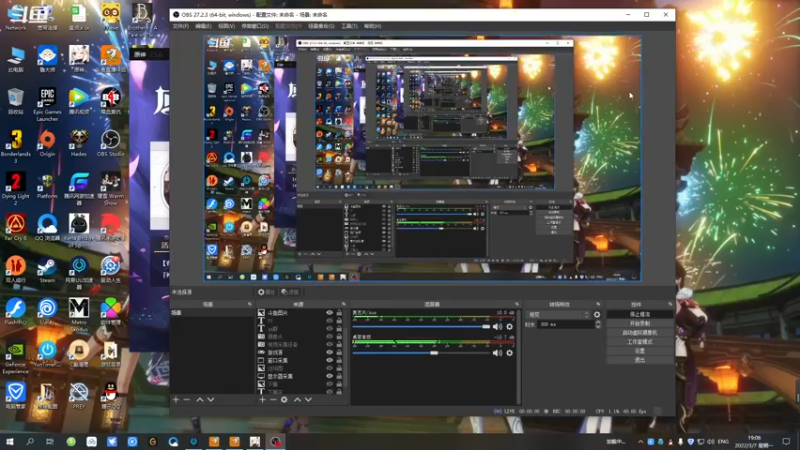Toggle visibility of 游戏源 source
The height and width of the screenshot is (450, 800).
click(329, 352)
